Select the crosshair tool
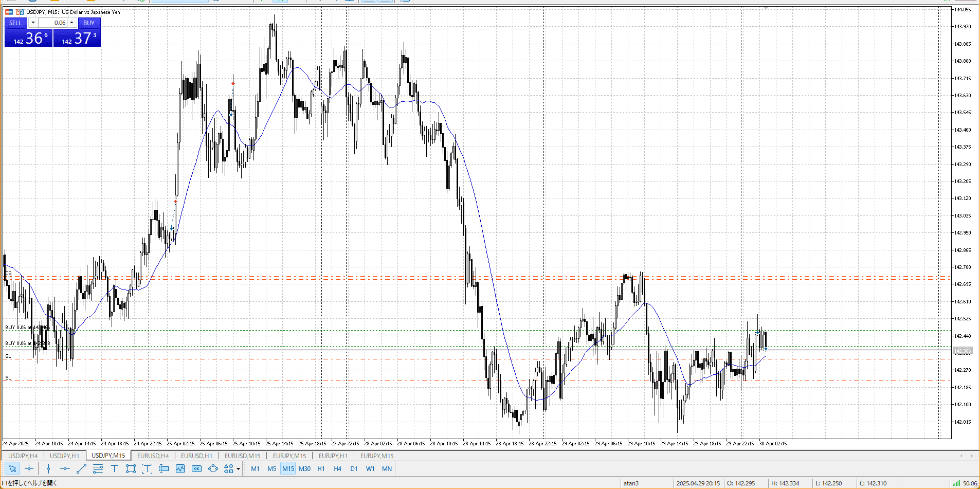 tap(29, 468)
